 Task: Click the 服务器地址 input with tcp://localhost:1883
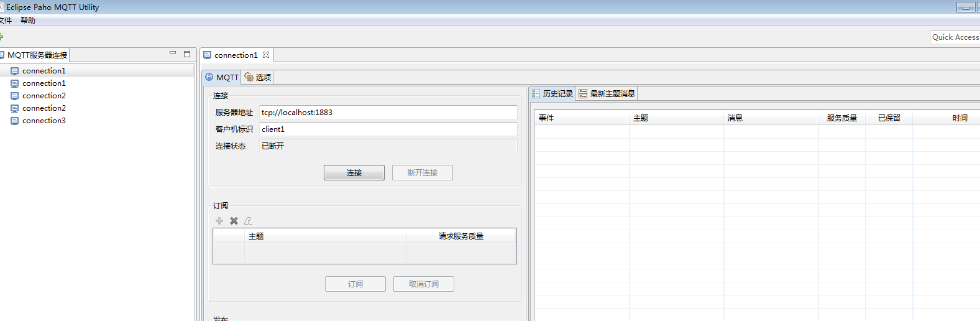pyautogui.click(x=388, y=113)
